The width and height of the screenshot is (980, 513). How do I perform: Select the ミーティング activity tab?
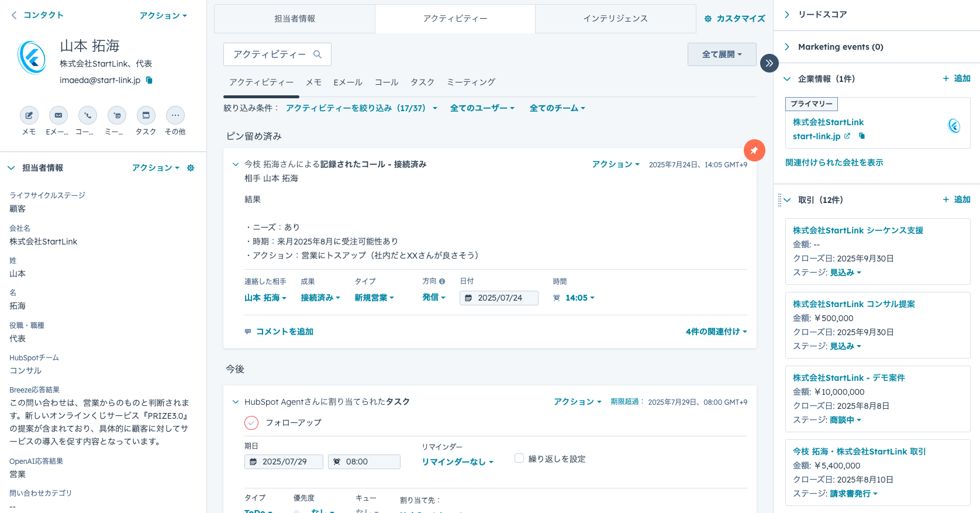471,82
